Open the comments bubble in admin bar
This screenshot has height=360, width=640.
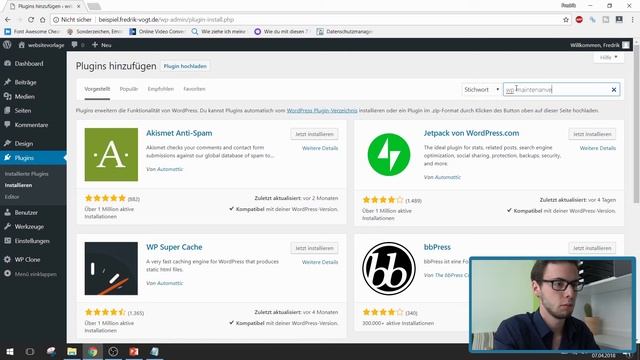74,45
